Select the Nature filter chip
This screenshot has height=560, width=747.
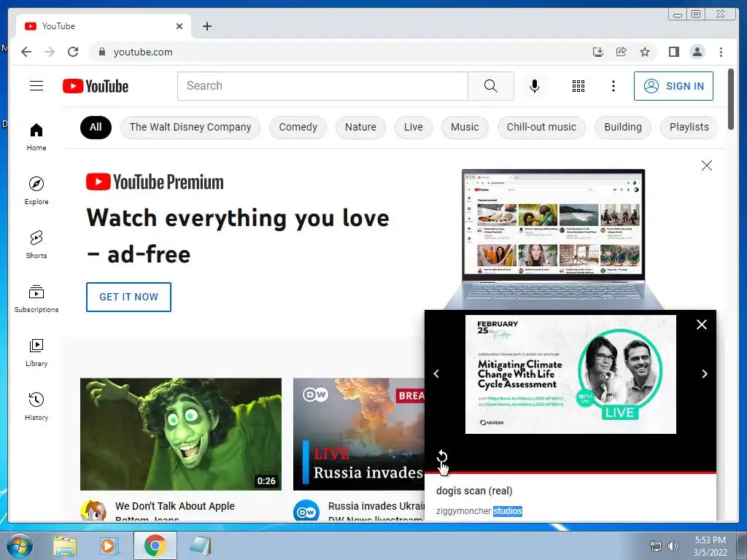pos(360,127)
